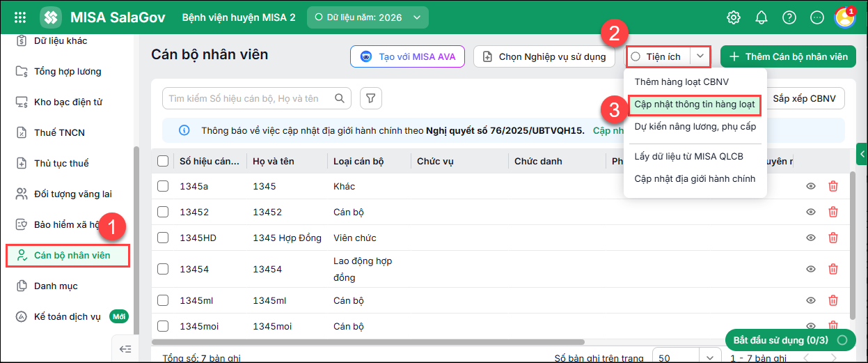Click the filter funnel icon

[371, 98]
